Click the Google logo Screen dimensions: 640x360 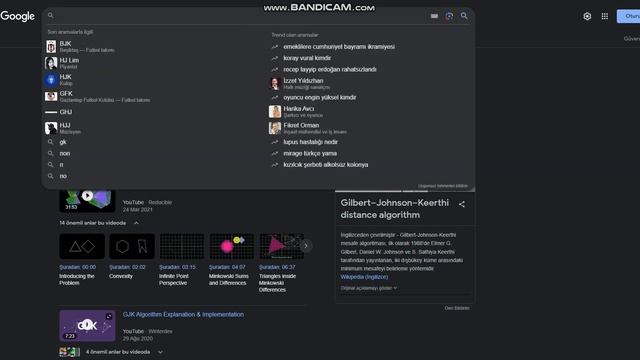tap(18, 16)
